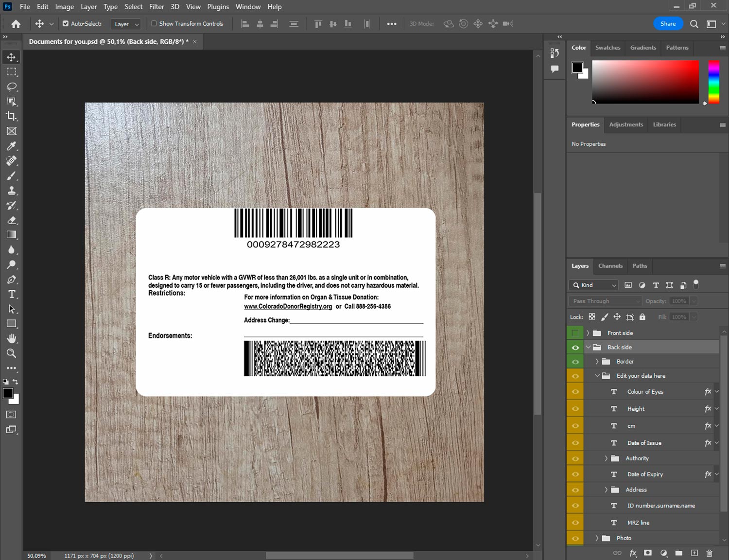Uncheck the Auto-Select checkbox
The width and height of the screenshot is (729, 560).
(x=66, y=23)
